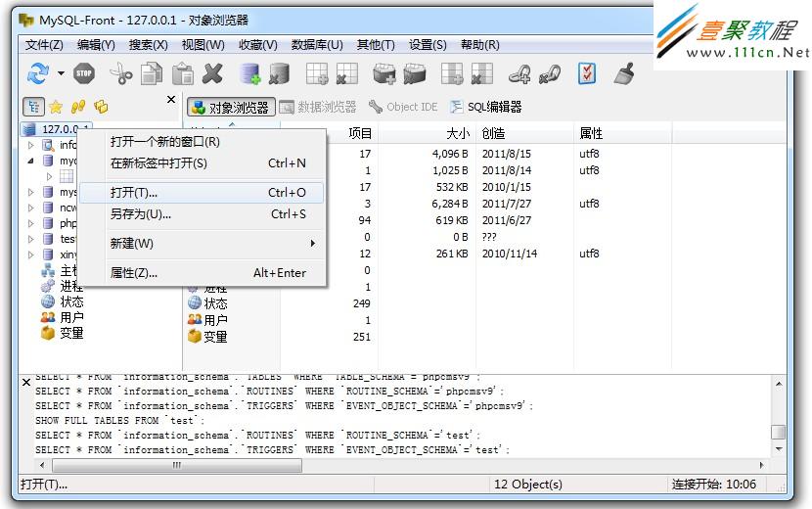Select the 127.0.0.1 server tree node
The height and width of the screenshot is (509, 812).
pyautogui.click(x=57, y=129)
